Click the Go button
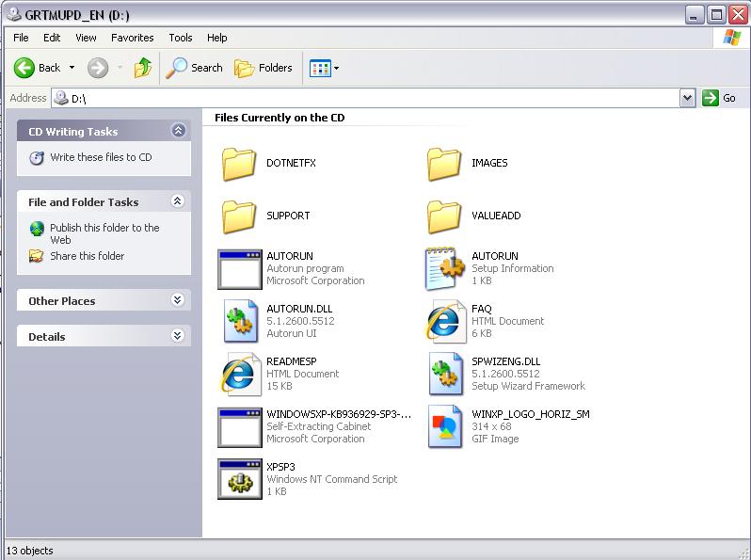This screenshot has width=751, height=560. pos(719,98)
